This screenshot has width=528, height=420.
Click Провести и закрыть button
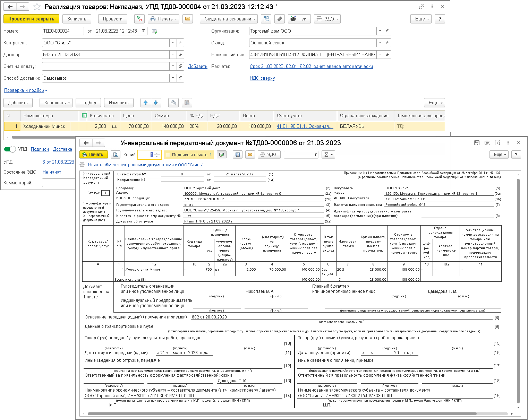click(31, 19)
